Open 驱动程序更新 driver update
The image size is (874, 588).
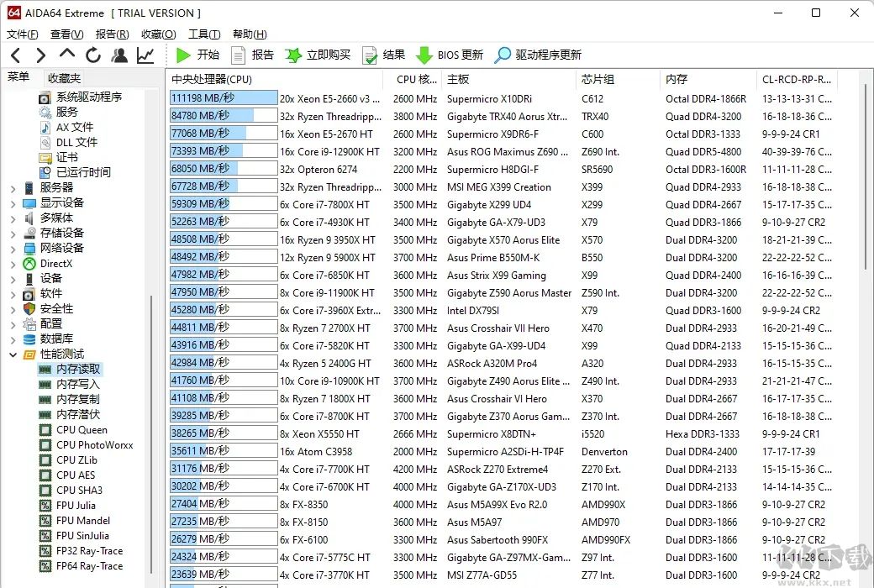tap(538, 55)
